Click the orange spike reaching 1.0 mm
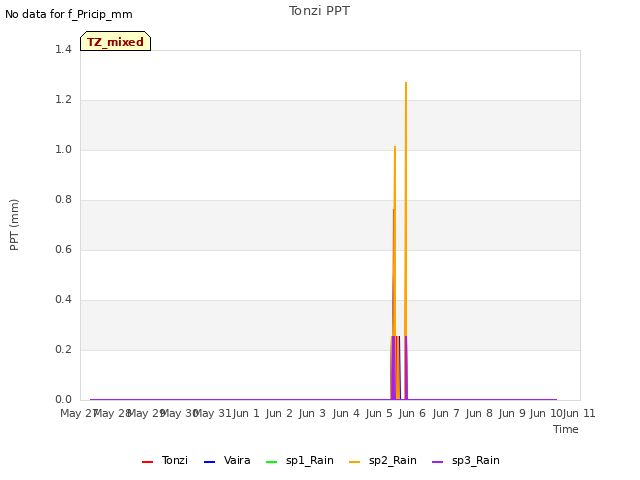The height and width of the screenshot is (480, 640). click(395, 241)
